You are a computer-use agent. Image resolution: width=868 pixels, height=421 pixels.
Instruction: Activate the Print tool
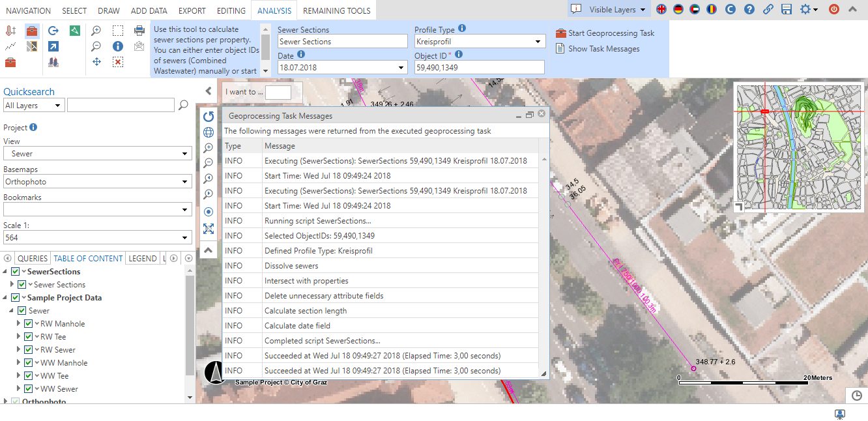pyautogui.click(x=139, y=31)
